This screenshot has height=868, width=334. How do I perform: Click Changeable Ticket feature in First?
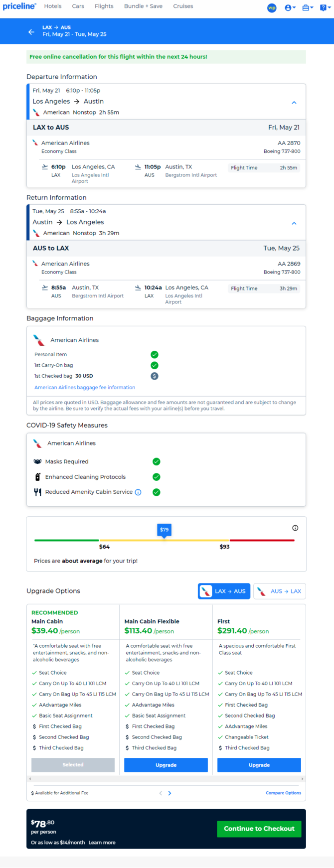(x=246, y=737)
